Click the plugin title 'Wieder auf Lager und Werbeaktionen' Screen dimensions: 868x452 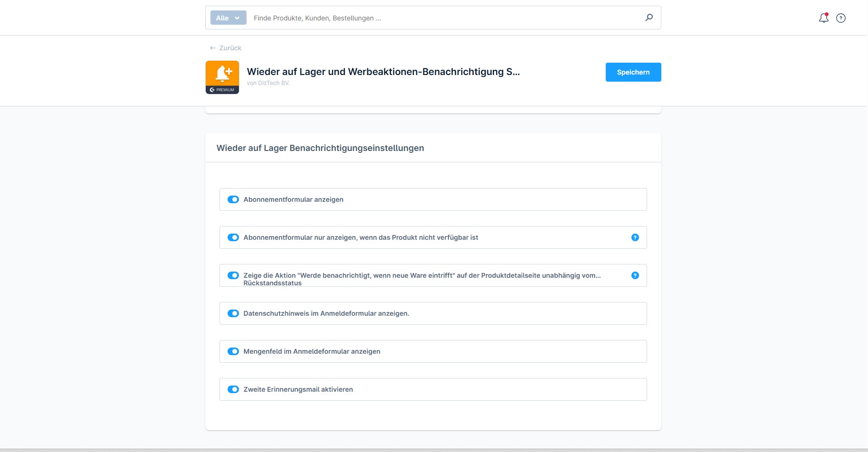coord(383,72)
